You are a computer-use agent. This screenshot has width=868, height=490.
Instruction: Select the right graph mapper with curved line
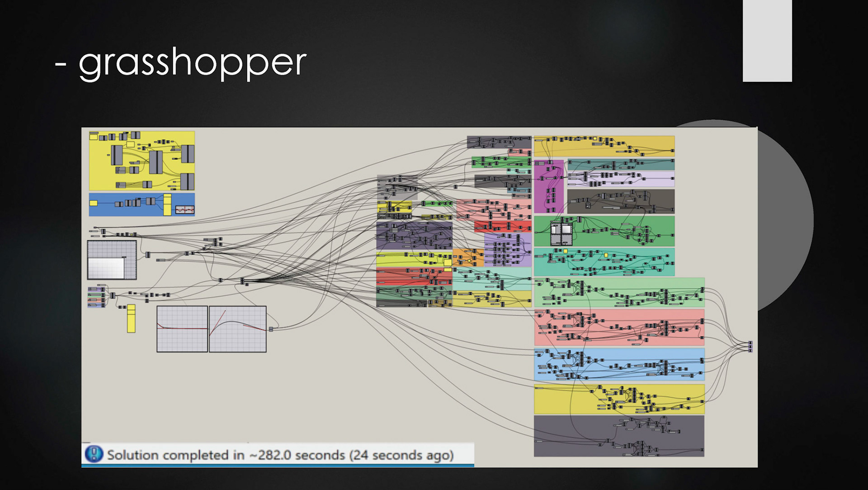click(x=238, y=329)
